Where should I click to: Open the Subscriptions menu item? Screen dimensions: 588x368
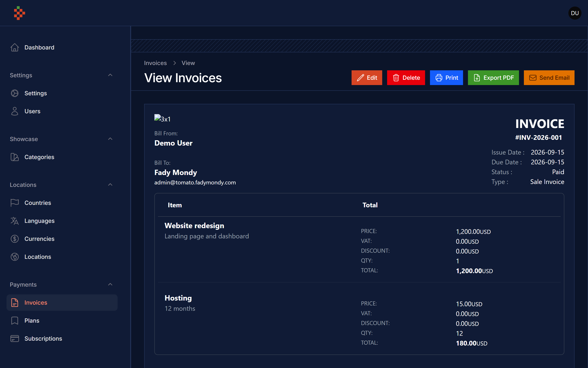coord(62,339)
